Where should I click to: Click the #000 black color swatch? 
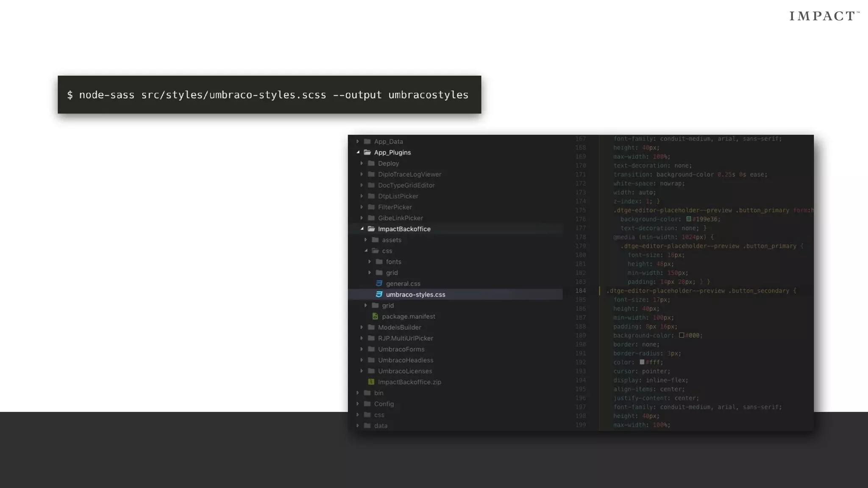point(682,335)
